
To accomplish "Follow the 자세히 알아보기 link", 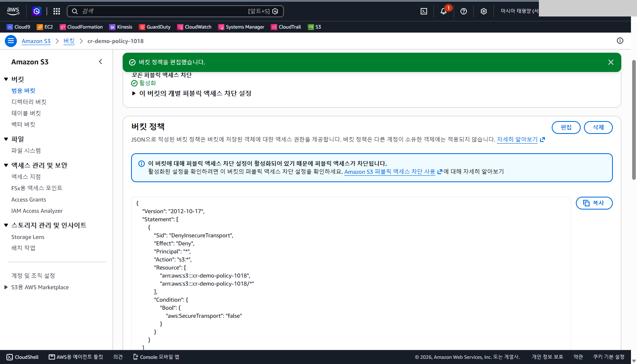I will (517, 140).
